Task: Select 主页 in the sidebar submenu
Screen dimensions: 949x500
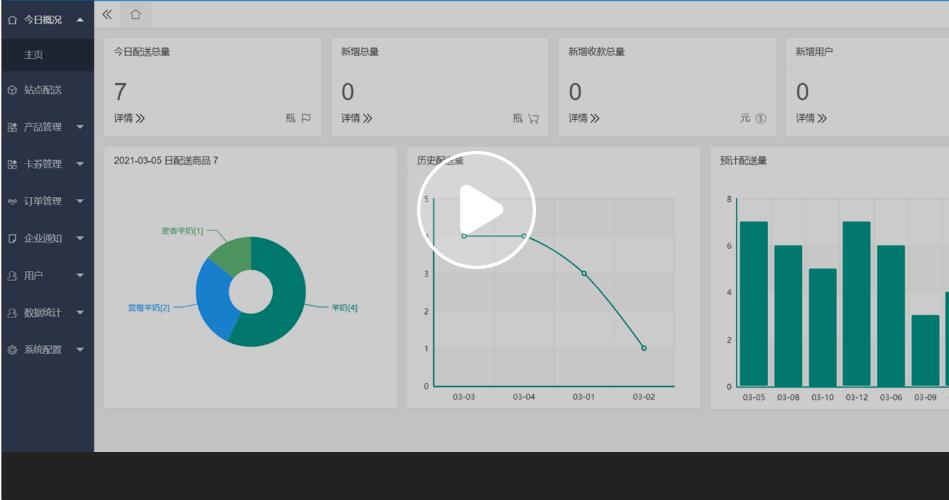Action: 34,55
